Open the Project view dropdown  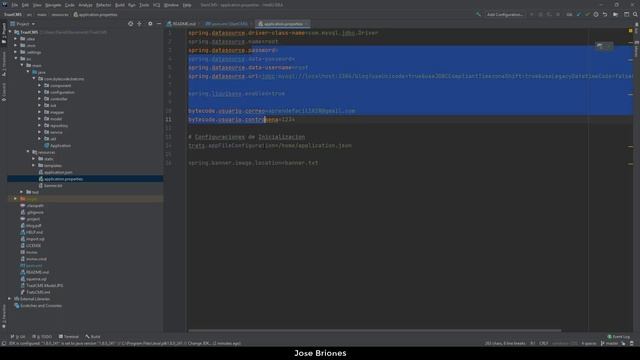pyautogui.click(x=23, y=24)
